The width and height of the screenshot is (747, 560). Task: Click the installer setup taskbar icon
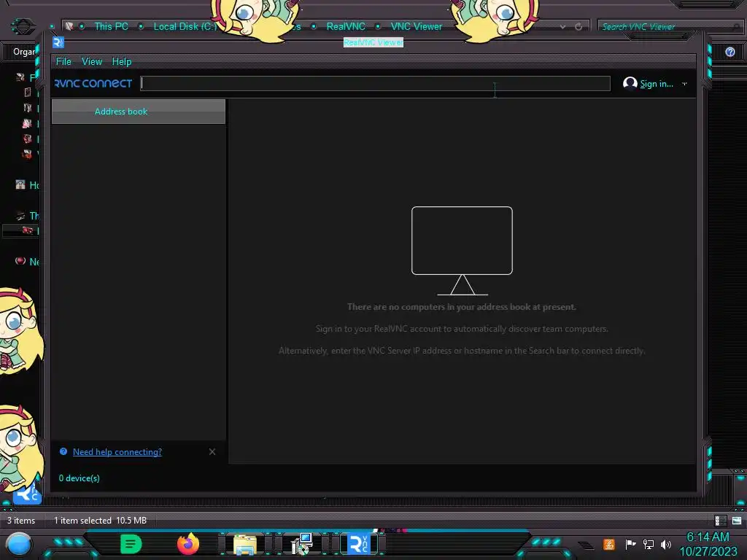click(301, 544)
